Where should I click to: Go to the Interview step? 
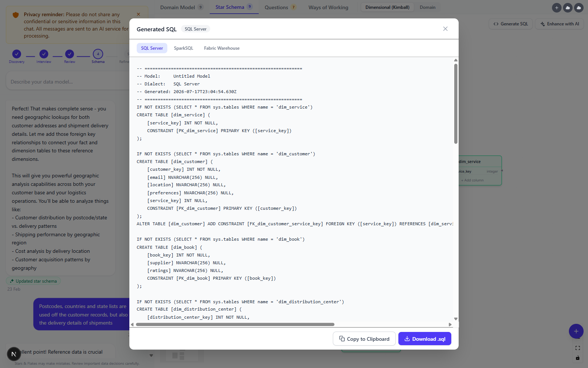point(44,56)
